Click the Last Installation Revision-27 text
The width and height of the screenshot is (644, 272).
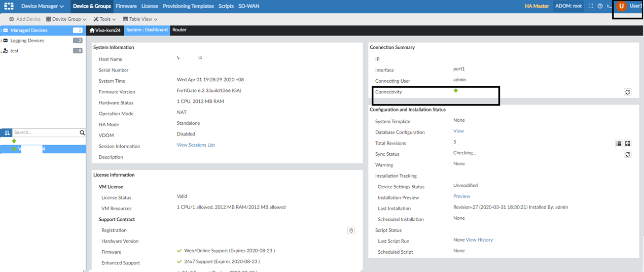tap(511, 208)
